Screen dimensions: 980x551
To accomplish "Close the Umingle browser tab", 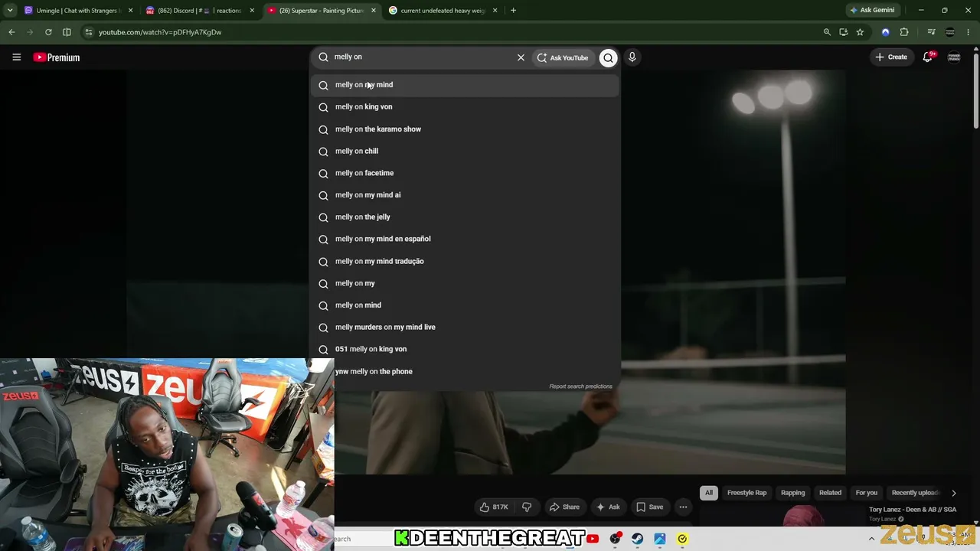I will (x=130, y=11).
